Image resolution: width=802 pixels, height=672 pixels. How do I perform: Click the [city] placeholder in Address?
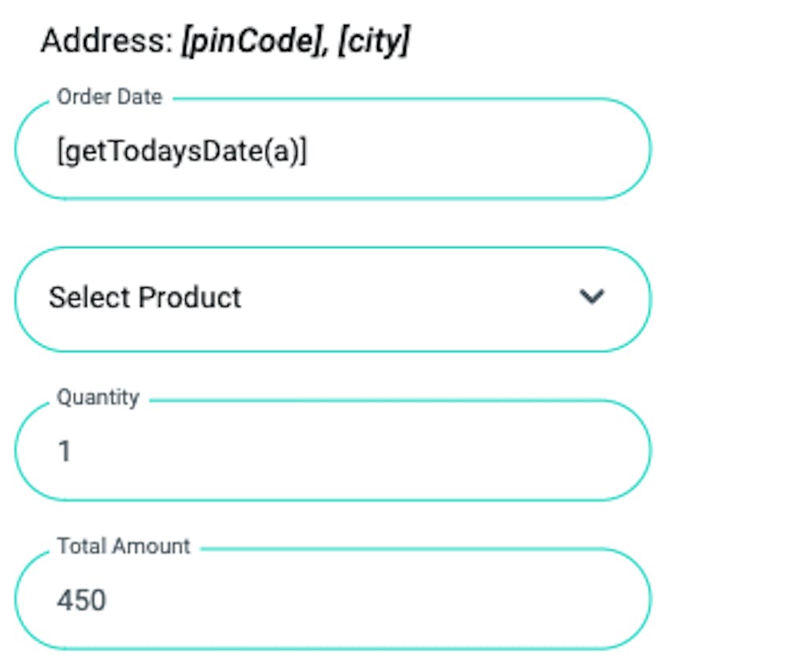click(373, 40)
